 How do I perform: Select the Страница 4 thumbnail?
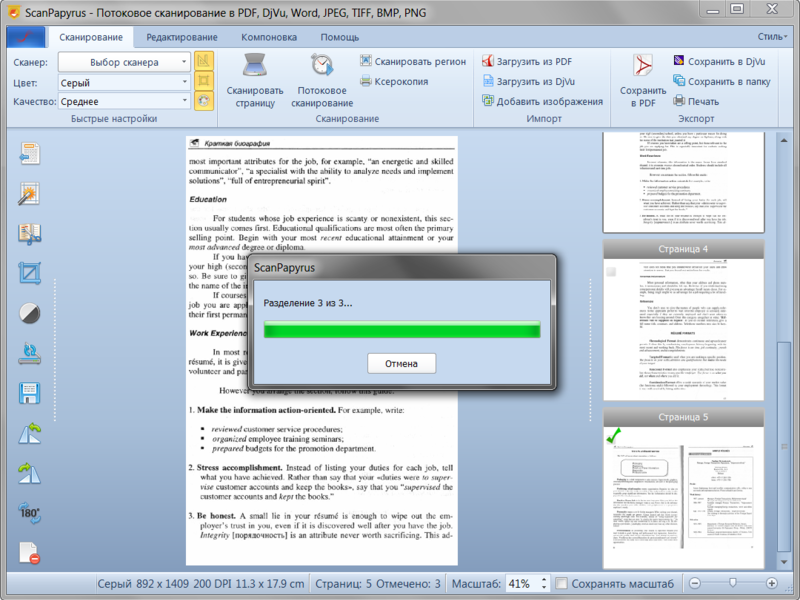[683, 320]
